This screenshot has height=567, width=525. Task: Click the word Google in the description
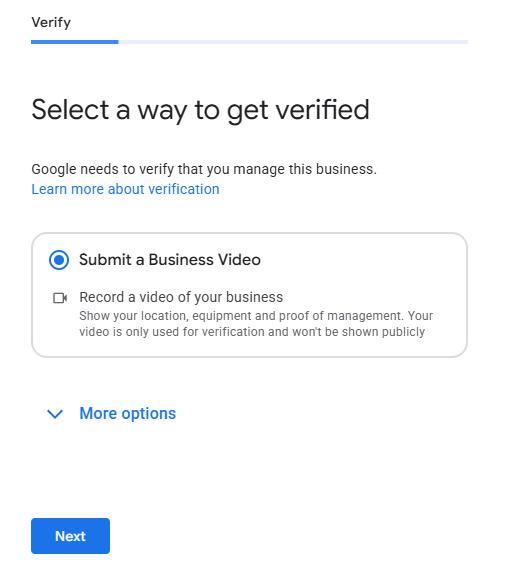(54, 170)
